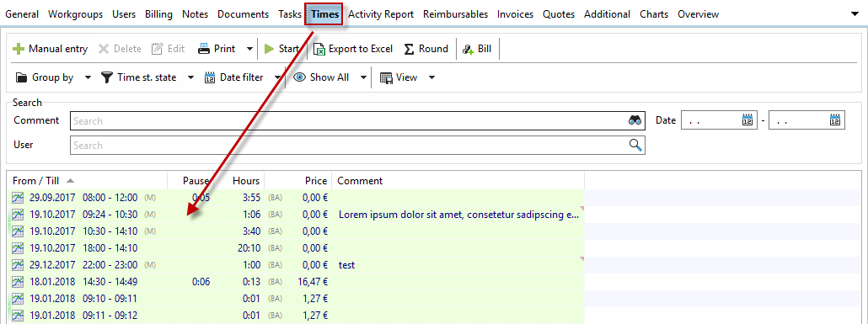Sort by From / Till column header
868x324 pixels.
tap(88, 181)
